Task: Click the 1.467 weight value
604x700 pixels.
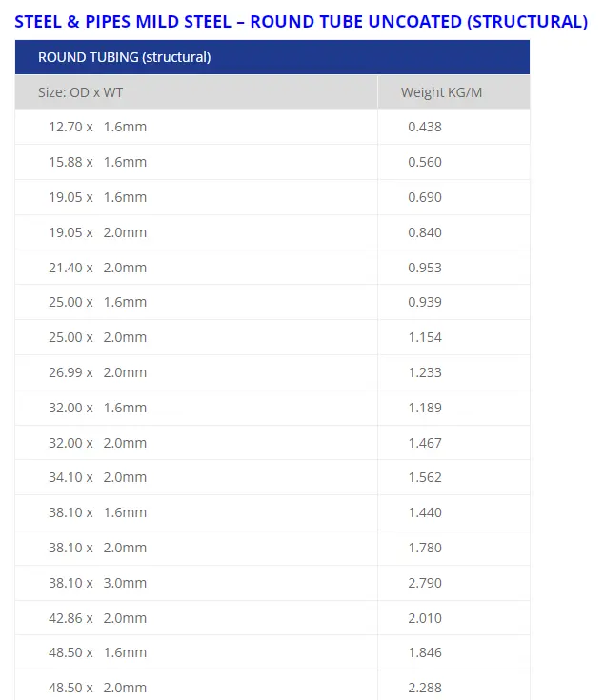Action: point(425,443)
